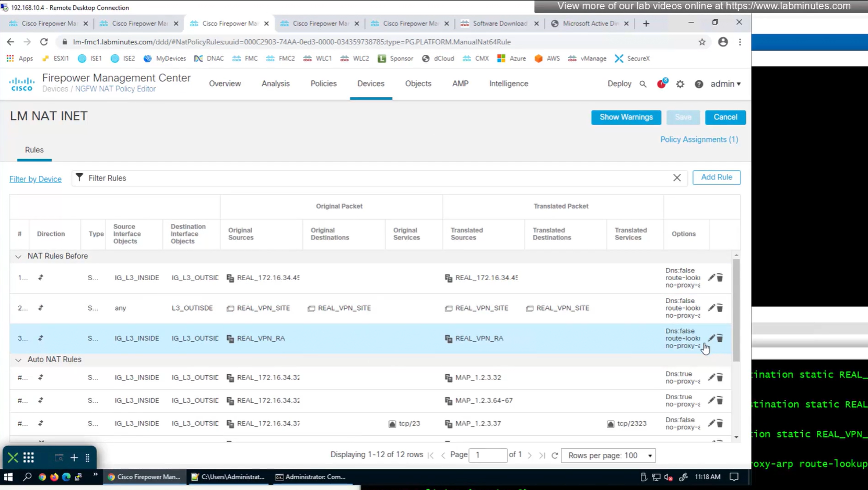Open the notifications alert icon

(x=661, y=84)
